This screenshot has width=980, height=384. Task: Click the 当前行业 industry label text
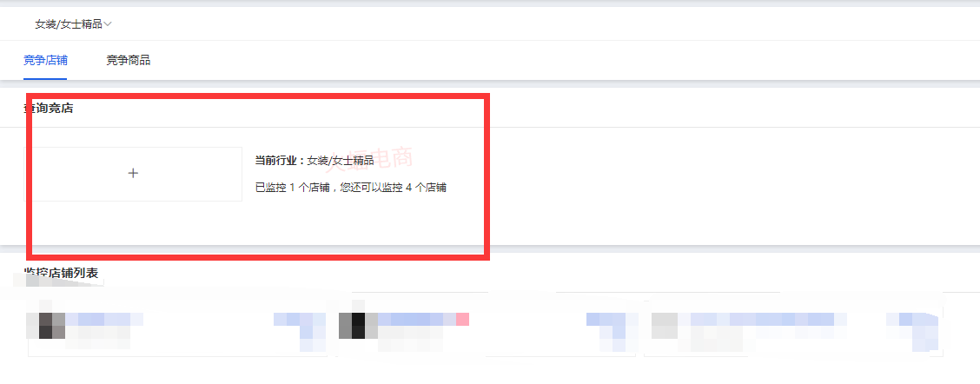coord(280,161)
